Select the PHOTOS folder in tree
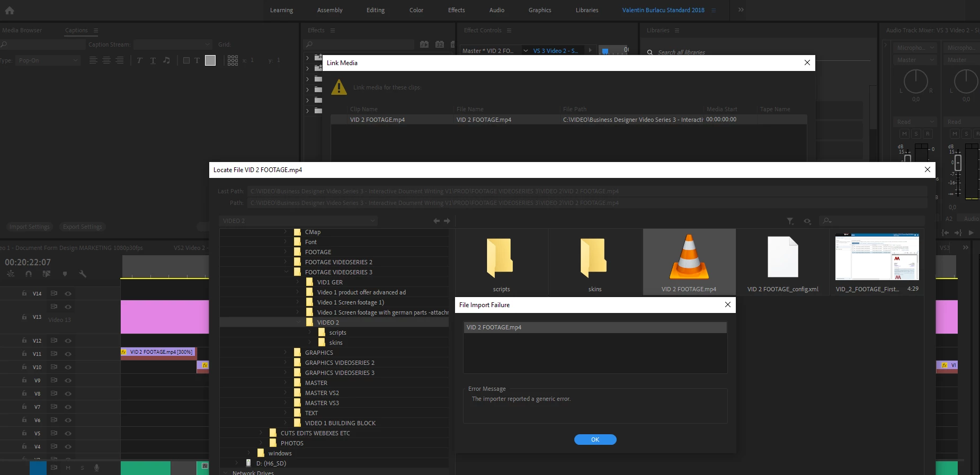980x475 pixels. click(x=292, y=443)
